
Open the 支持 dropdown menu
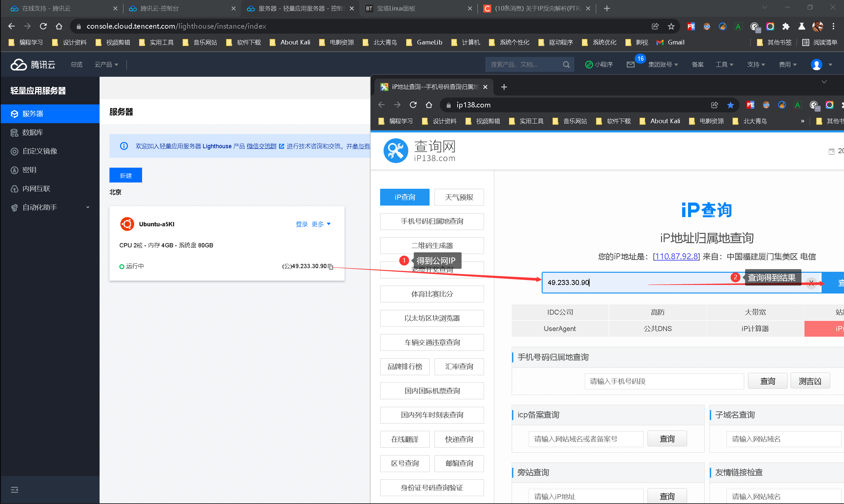pyautogui.click(x=756, y=64)
